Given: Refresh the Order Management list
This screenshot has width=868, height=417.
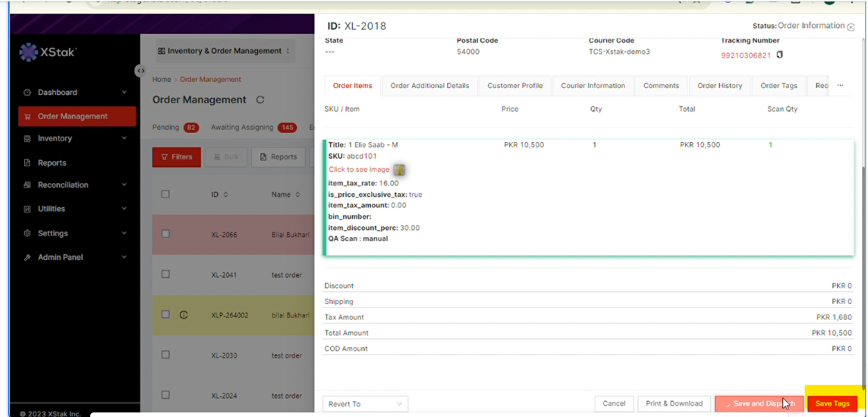Looking at the screenshot, I should [x=261, y=100].
